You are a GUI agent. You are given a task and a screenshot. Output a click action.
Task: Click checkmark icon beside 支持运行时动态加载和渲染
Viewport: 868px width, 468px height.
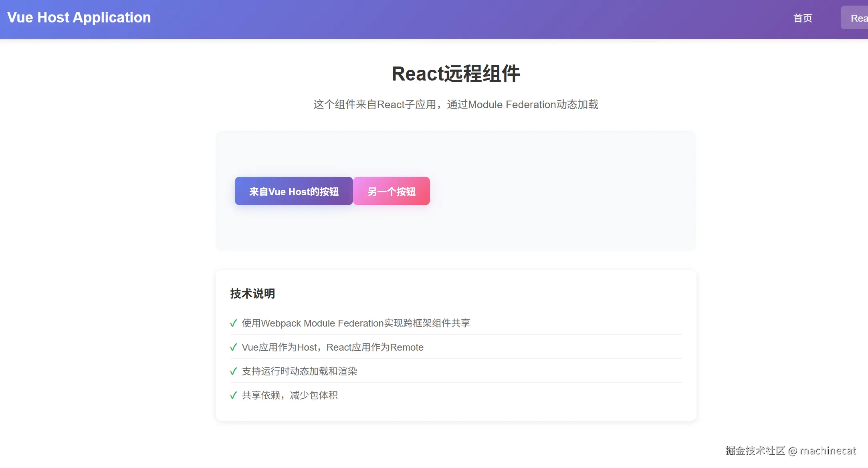tap(233, 371)
